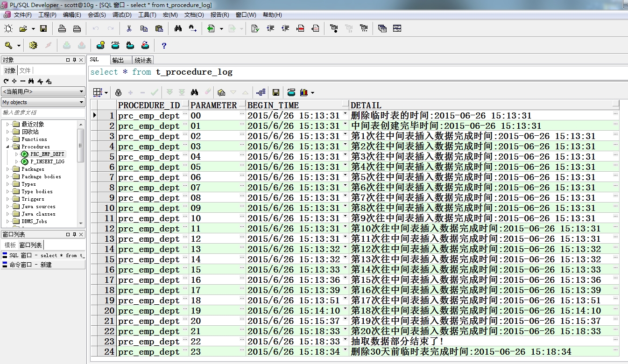This screenshot has height=364, width=628.
Task: Click the New file icon
Action: tap(8, 29)
